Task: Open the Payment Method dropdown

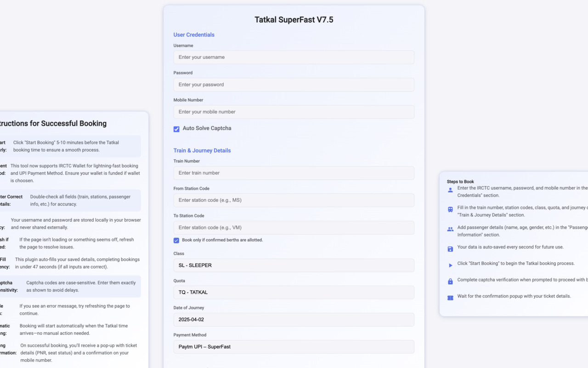Action: tap(294, 346)
